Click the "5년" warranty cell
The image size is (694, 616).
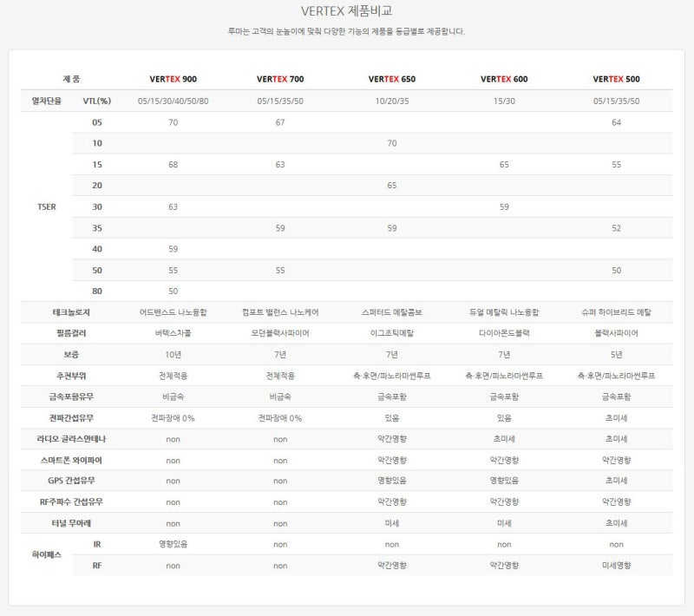[616, 355]
